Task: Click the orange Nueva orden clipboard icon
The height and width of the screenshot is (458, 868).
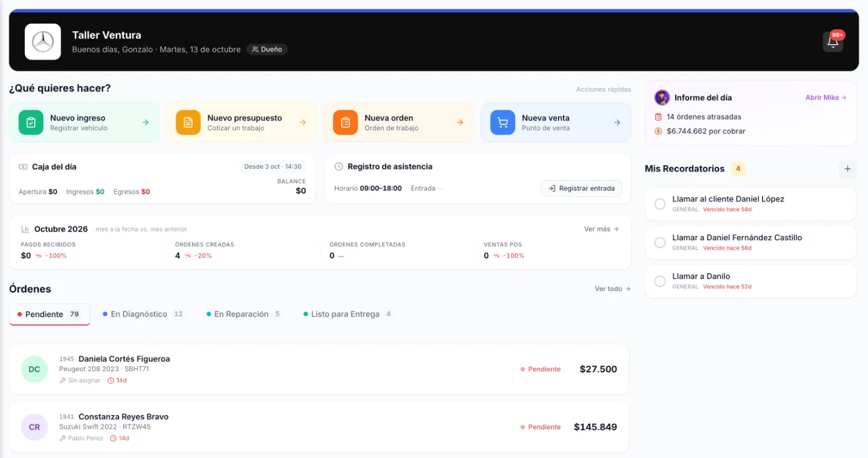Action: [x=345, y=122]
